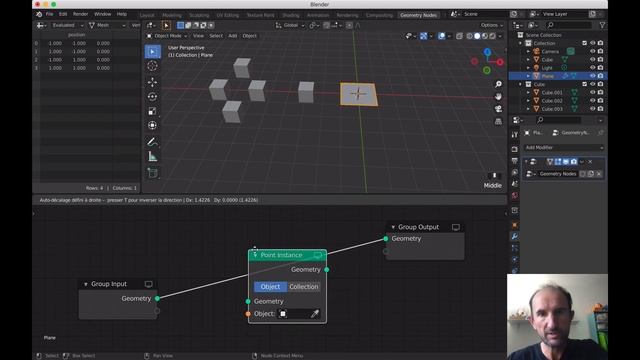Viewport: 640px width, 360px height.
Task: Open the Add Modifier dropdown
Action: pyautogui.click(x=564, y=147)
